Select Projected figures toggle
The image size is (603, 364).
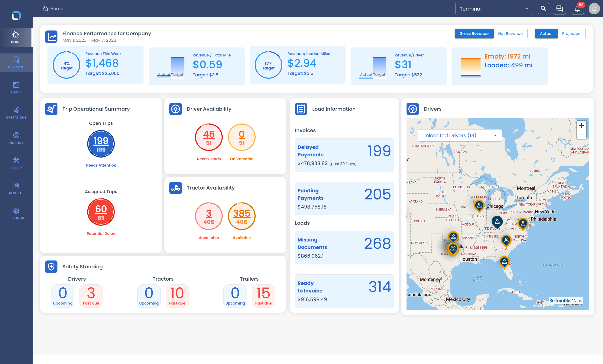pyautogui.click(x=571, y=34)
